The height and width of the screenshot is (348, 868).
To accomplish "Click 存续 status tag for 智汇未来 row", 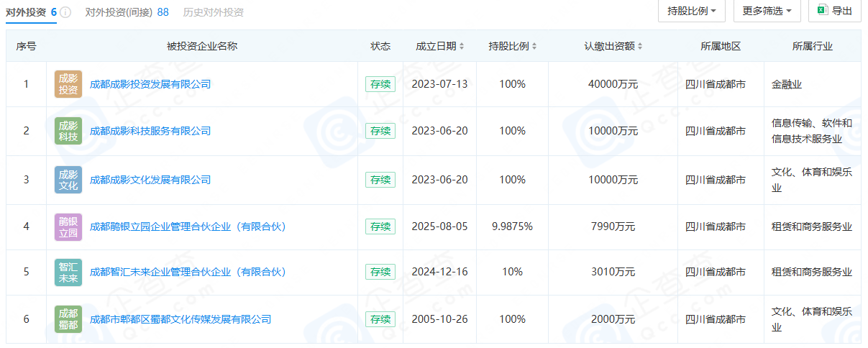I will pos(380,272).
